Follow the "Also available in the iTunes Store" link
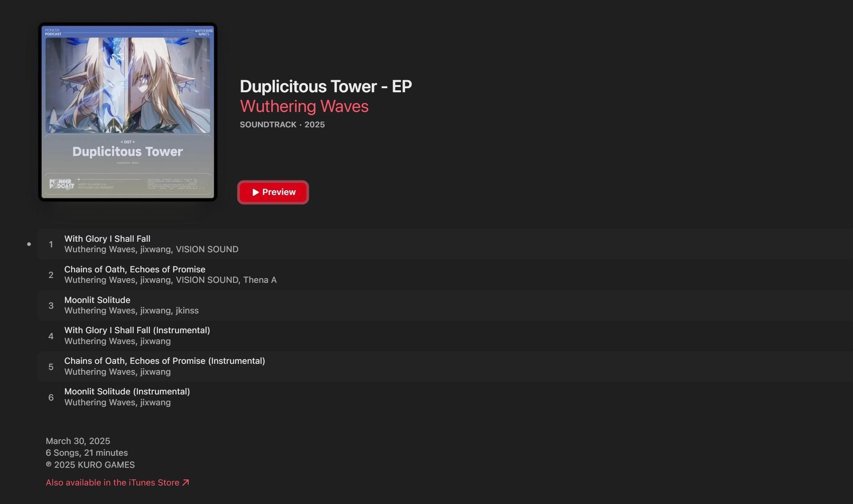 coord(117,483)
